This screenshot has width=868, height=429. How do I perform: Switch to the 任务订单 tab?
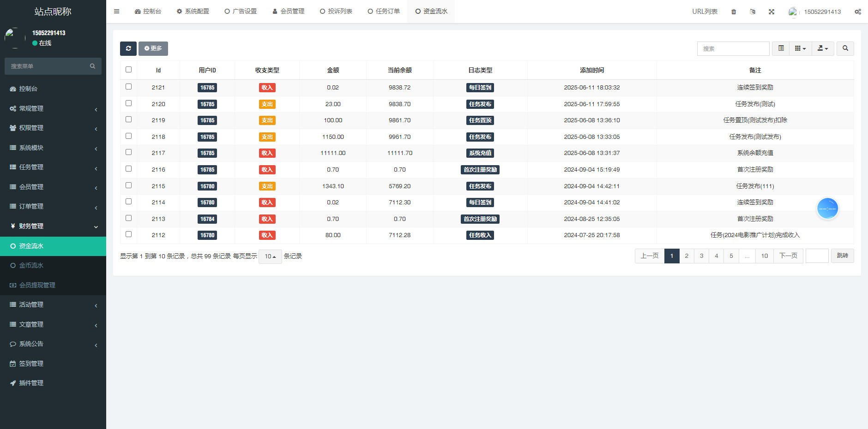(384, 12)
